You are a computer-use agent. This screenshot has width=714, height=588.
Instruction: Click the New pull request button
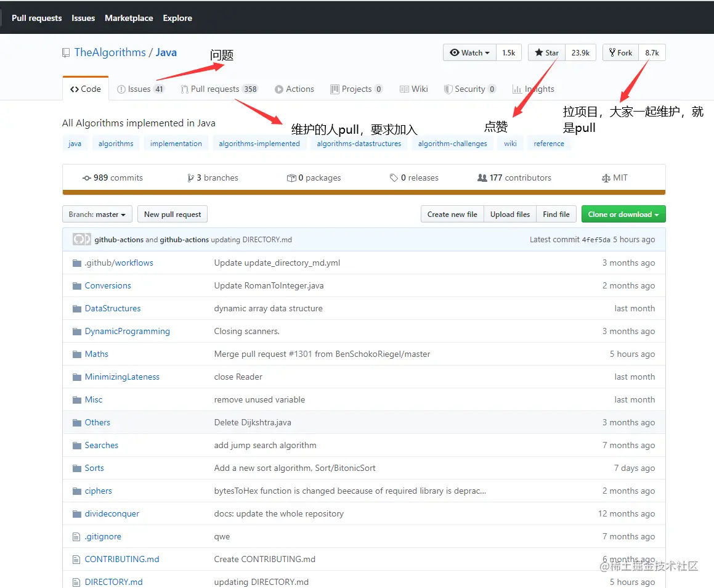pyautogui.click(x=172, y=214)
